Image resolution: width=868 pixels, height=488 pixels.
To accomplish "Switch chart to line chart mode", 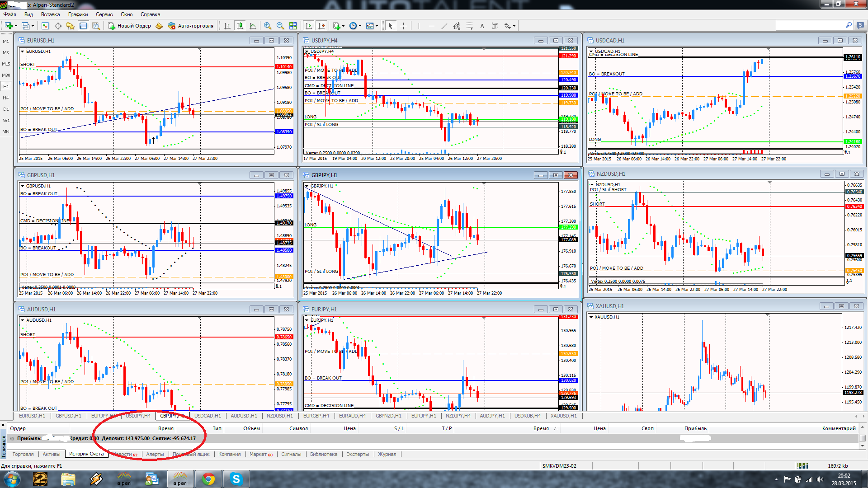I will tap(253, 26).
